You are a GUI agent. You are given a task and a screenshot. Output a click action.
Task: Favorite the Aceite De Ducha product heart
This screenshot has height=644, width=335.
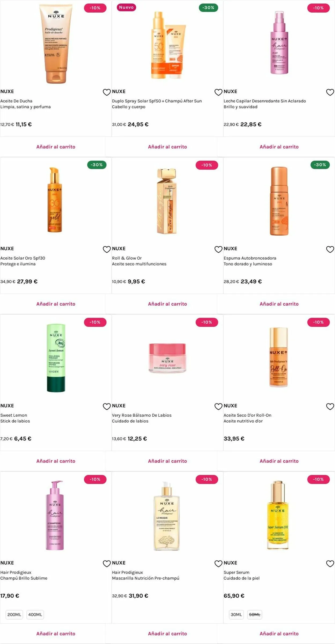(107, 92)
